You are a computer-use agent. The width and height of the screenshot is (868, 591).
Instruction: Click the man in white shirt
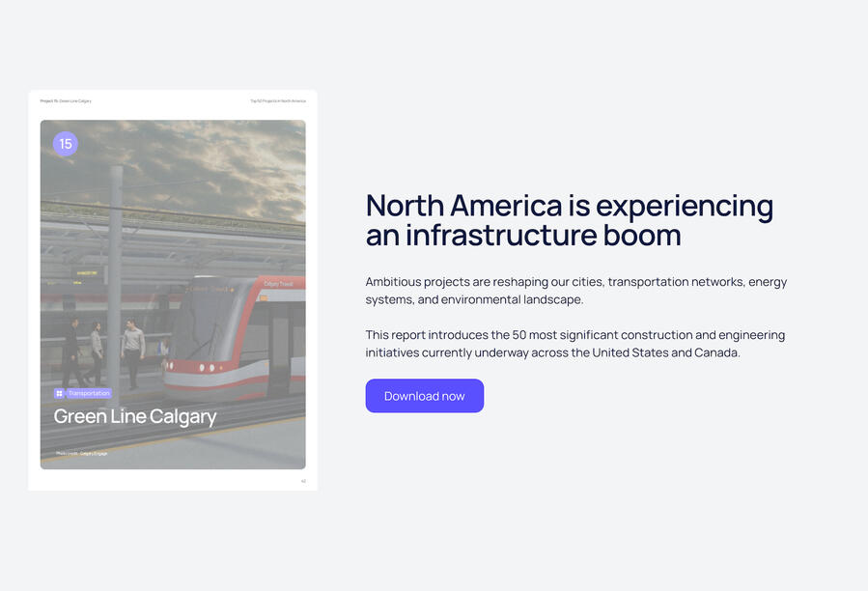coord(133,352)
